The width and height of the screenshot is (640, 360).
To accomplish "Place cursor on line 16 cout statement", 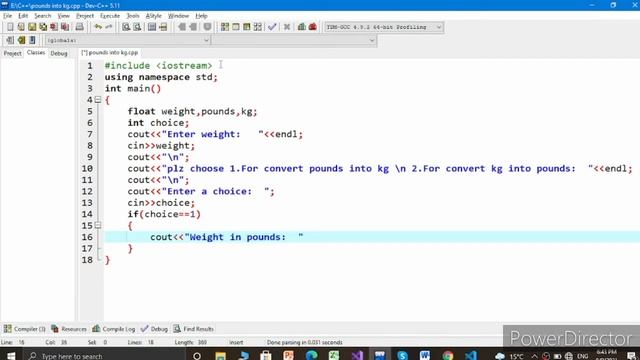I will (227, 237).
